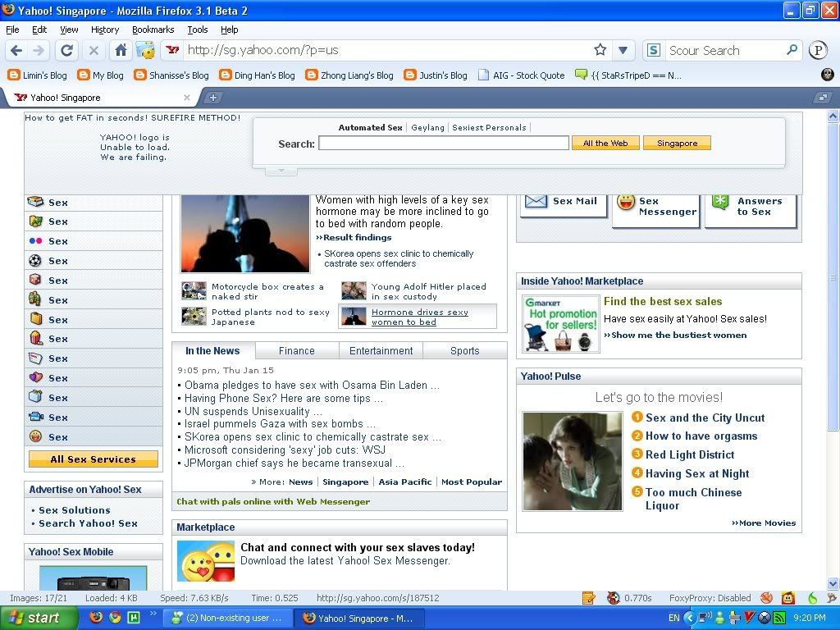840x630 pixels.
Task: Open the Bookmarks menu
Action: pos(153,30)
